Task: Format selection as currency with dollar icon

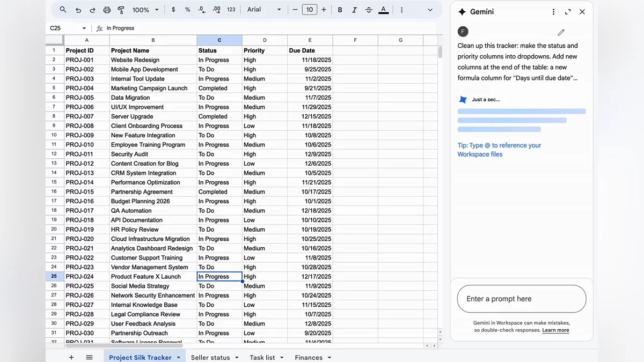Action: (x=173, y=10)
